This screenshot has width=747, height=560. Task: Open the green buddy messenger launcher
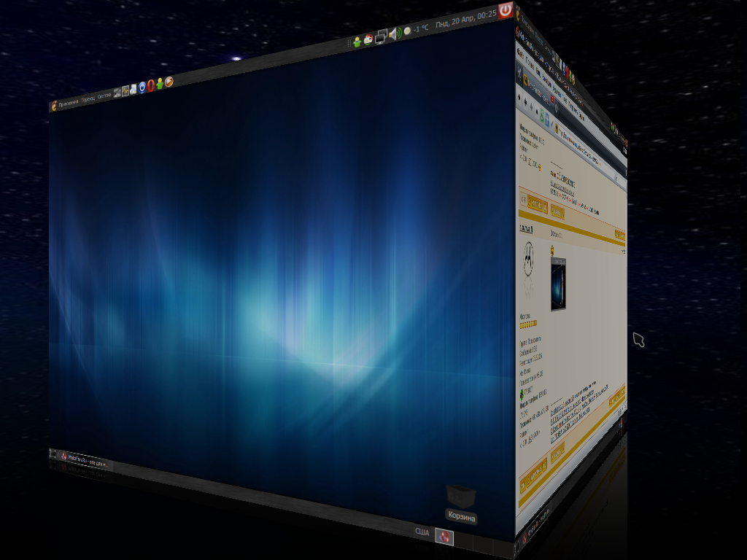coord(160,84)
